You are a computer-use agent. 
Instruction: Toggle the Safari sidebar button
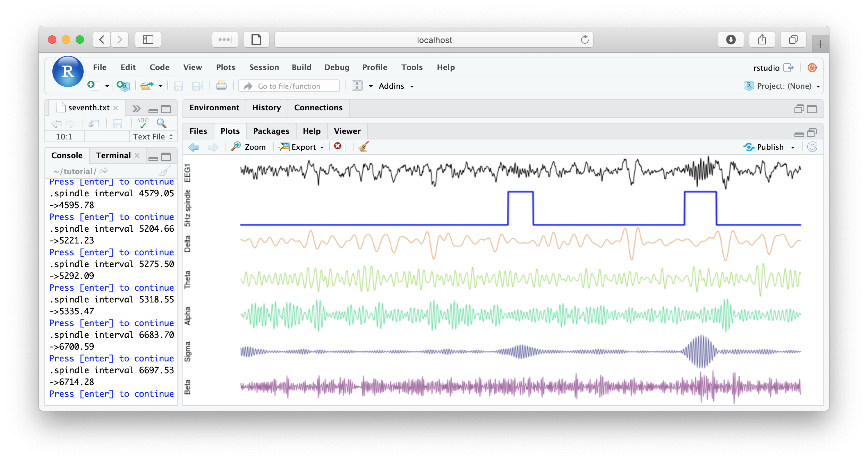tap(148, 40)
